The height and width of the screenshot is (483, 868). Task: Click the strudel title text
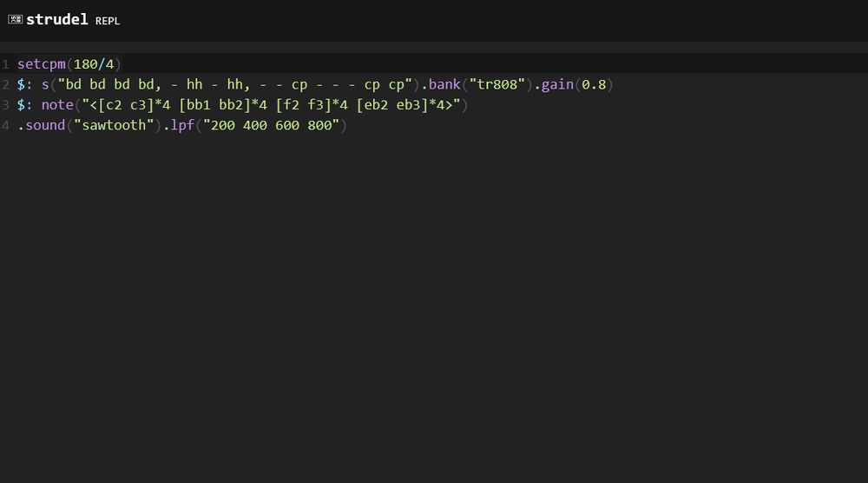pos(57,19)
